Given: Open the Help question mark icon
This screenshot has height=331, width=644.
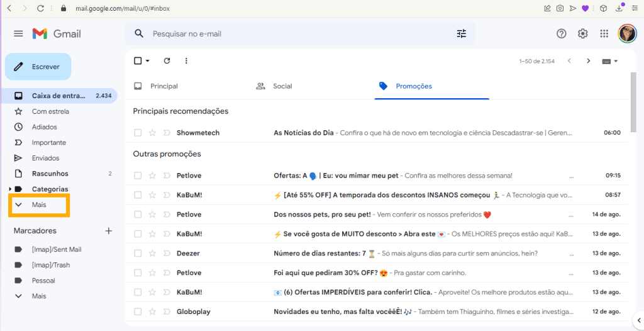Looking at the screenshot, I should 562,34.
